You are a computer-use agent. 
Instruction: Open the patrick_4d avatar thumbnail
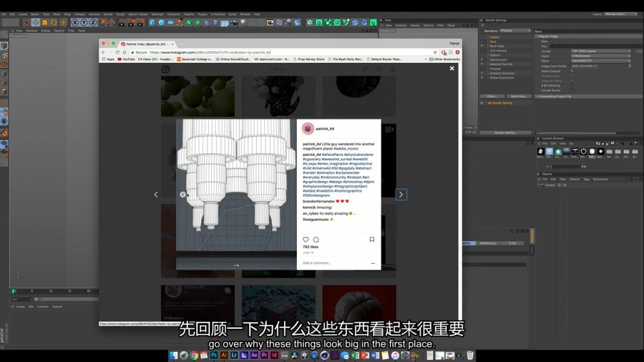click(308, 129)
